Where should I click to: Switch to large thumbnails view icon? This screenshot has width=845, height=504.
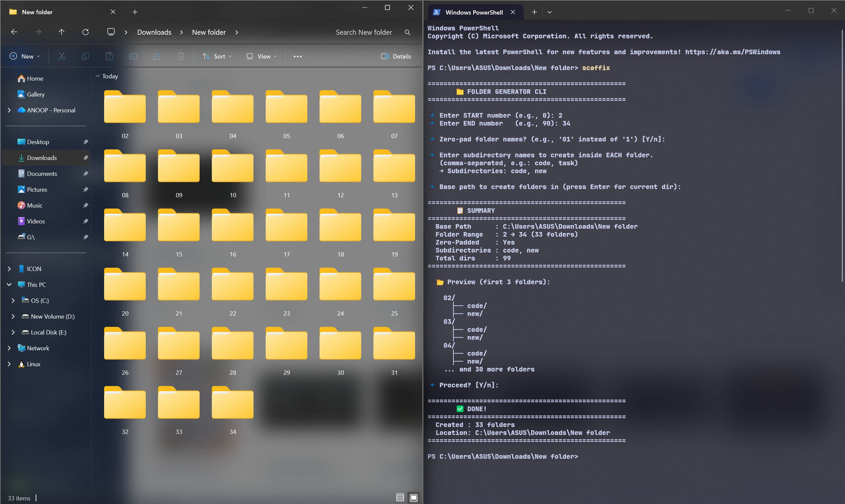coord(413,497)
